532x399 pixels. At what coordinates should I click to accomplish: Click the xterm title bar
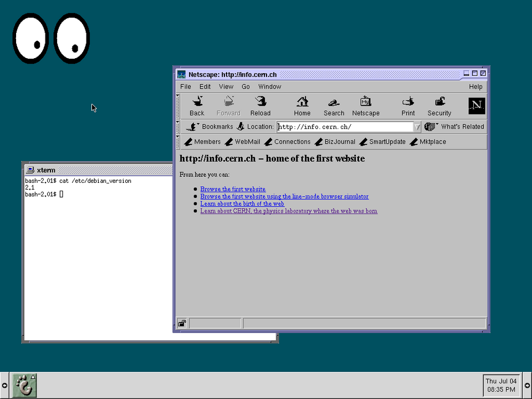tap(99, 170)
